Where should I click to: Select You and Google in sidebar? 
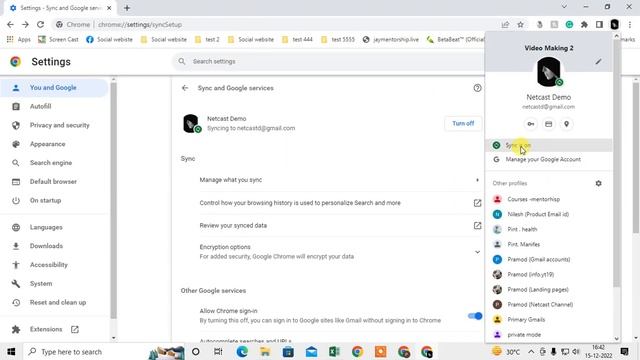[x=54, y=88]
